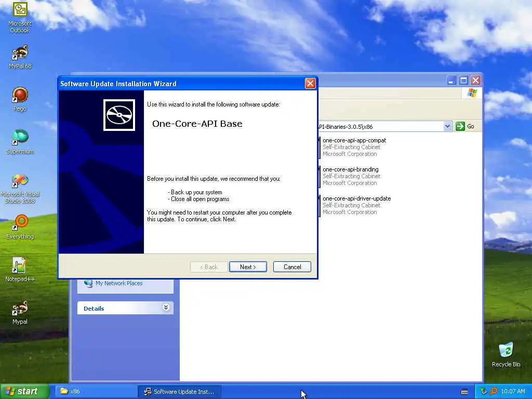Click the One-Core-API Base update name
532x399 pixels.
(x=197, y=124)
